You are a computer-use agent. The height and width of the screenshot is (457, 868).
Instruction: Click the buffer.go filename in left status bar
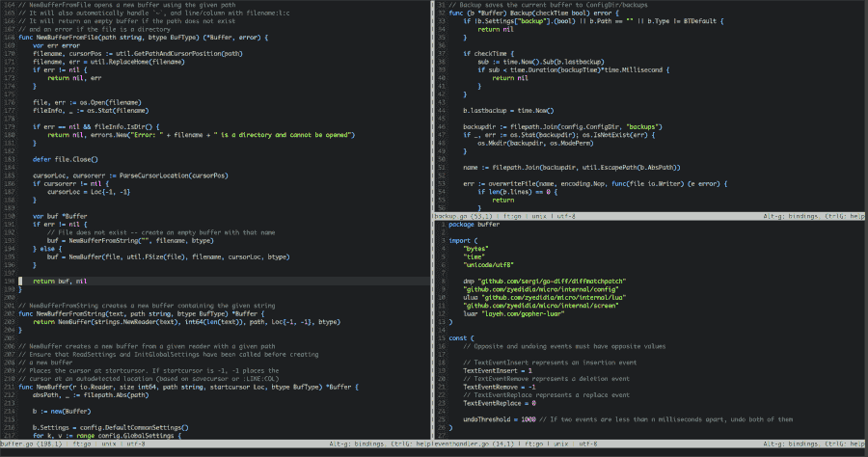tap(16, 444)
